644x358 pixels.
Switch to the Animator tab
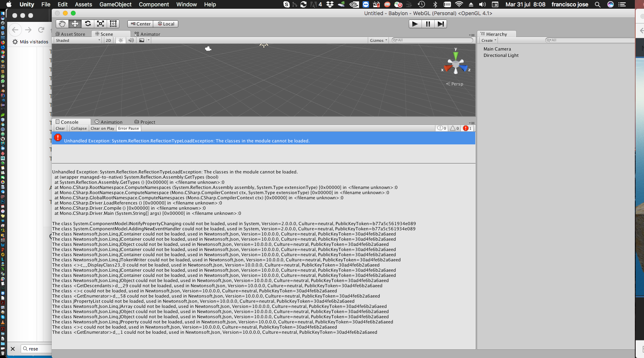[147, 34]
